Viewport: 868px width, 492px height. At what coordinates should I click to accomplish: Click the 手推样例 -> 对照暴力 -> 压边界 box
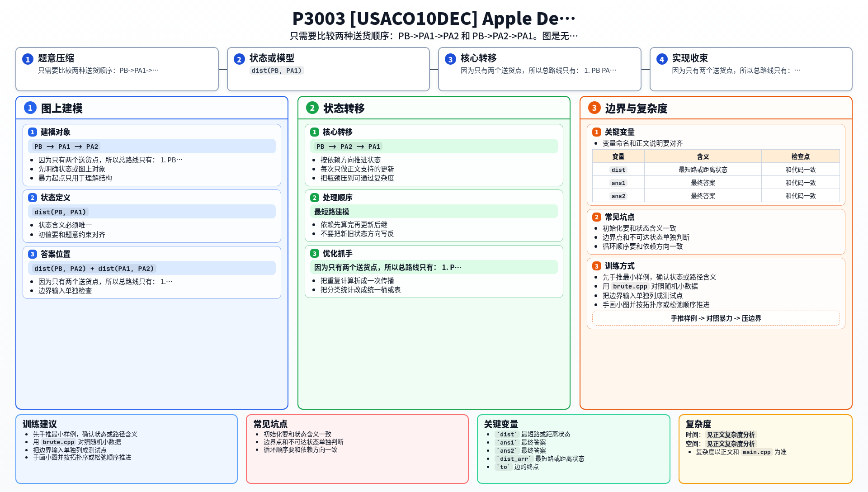click(x=716, y=318)
